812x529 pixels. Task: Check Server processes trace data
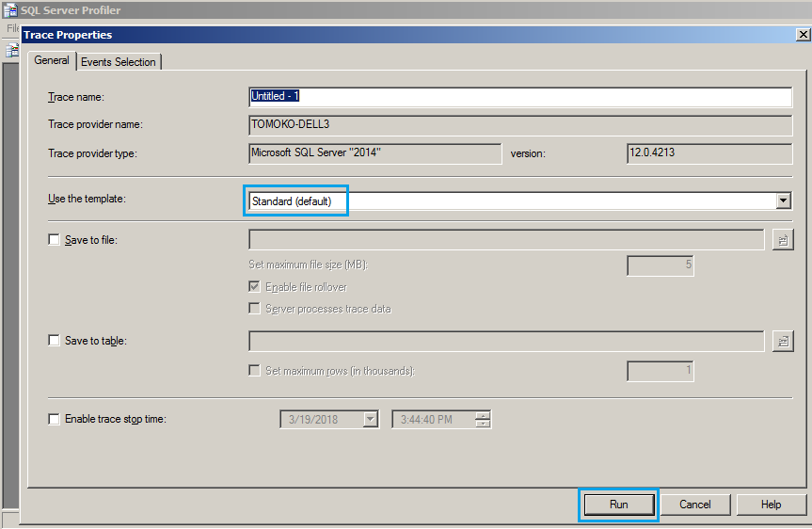pos(255,309)
